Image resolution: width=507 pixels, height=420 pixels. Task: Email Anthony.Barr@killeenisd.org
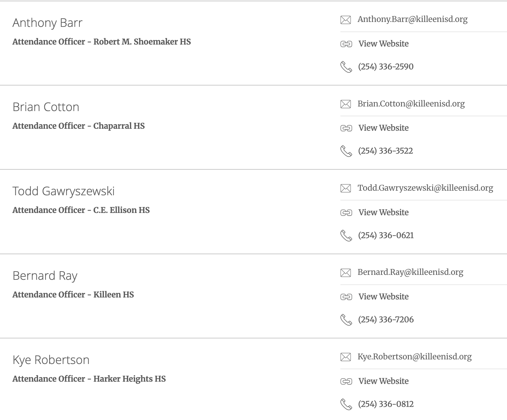pyautogui.click(x=412, y=19)
